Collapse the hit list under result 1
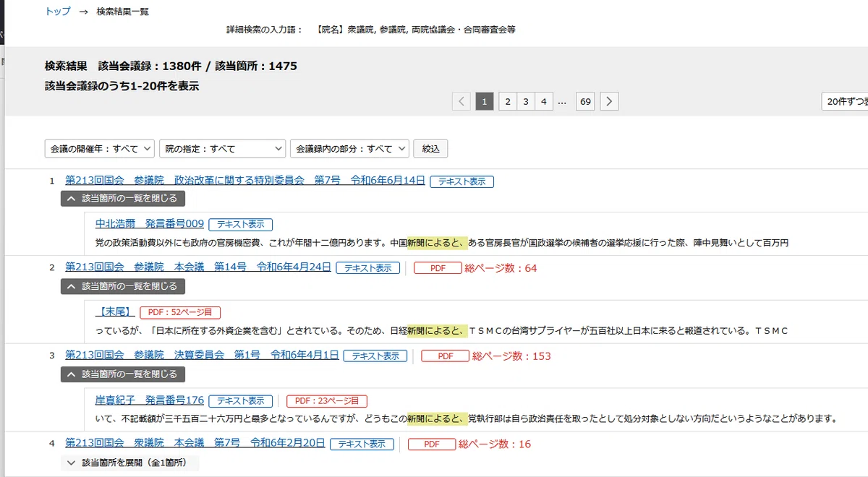 pos(123,199)
